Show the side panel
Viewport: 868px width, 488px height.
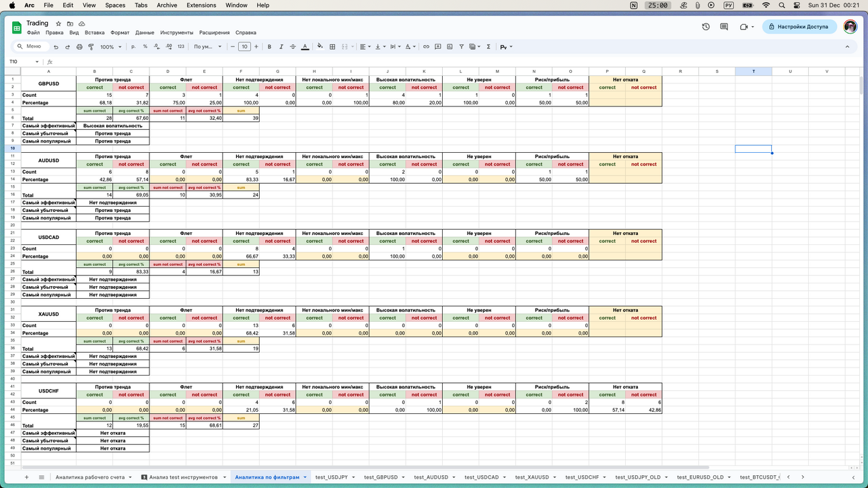coord(853,477)
